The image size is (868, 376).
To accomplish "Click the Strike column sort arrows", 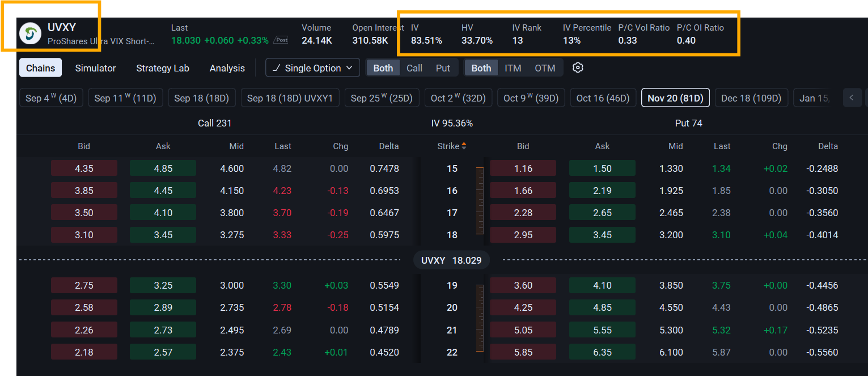I will (x=464, y=146).
